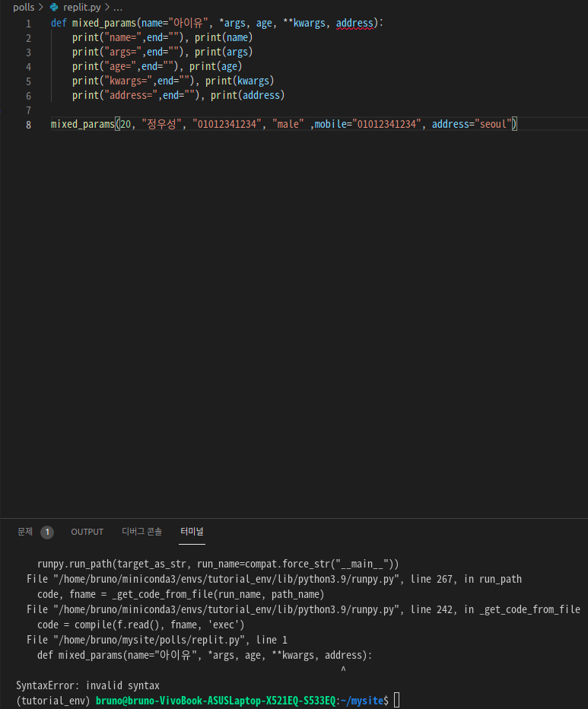Click the runpy.py line 242 path in terminal
Image resolution: width=588 pixels, height=709 pixels.
click(x=226, y=609)
